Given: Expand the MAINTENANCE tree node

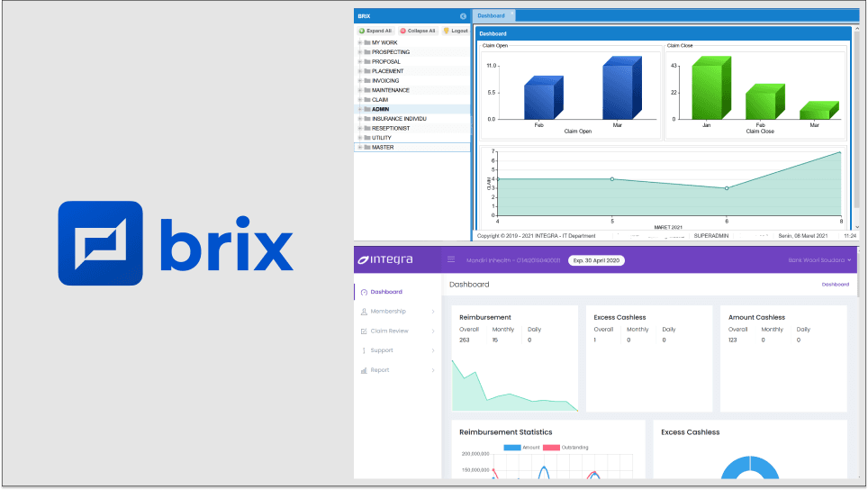Looking at the screenshot, I should click(x=360, y=90).
